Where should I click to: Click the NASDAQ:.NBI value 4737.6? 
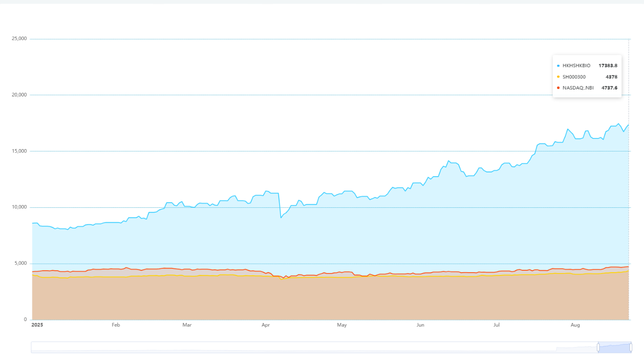click(609, 88)
